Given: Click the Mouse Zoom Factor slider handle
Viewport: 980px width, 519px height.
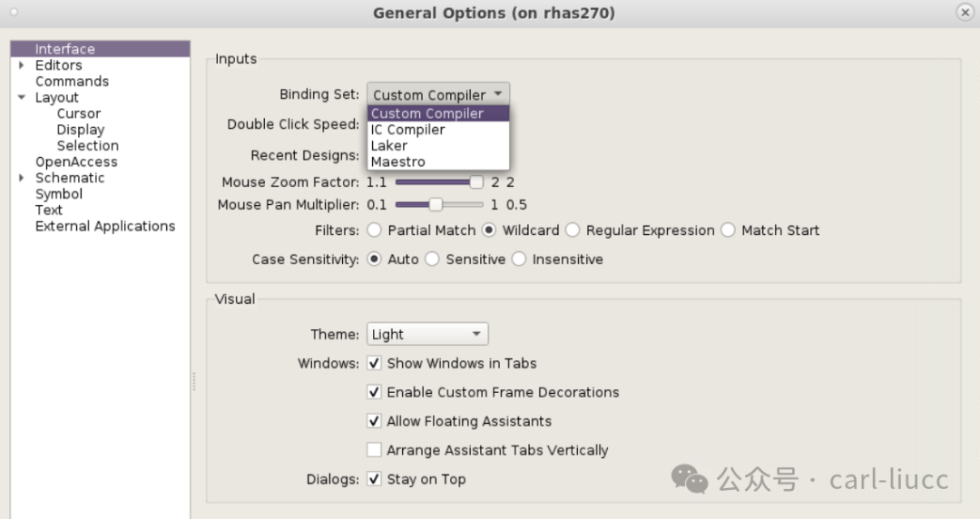Looking at the screenshot, I should (x=476, y=182).
